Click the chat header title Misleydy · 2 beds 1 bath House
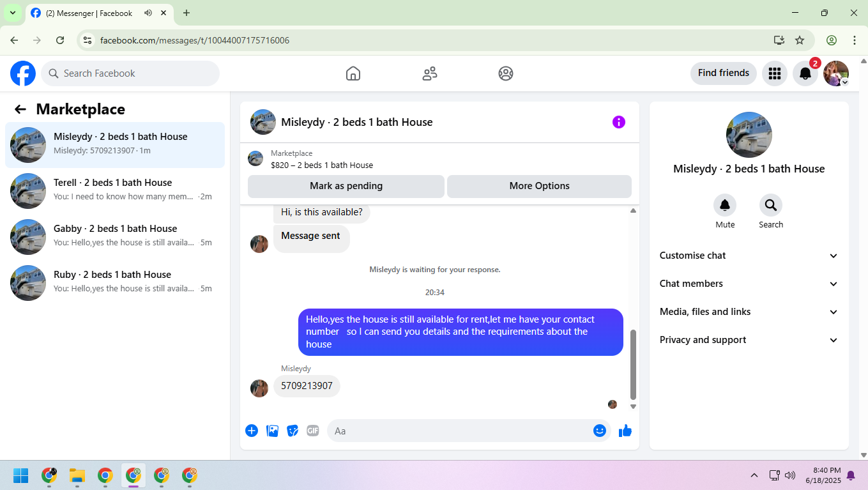This screenshot has height=490, width=868. coord(357,122)
